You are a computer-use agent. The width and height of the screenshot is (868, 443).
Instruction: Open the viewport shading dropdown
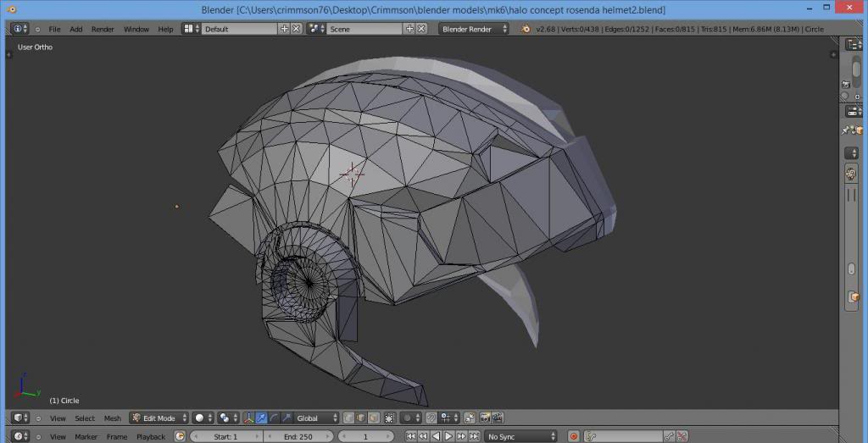point(203,418)
